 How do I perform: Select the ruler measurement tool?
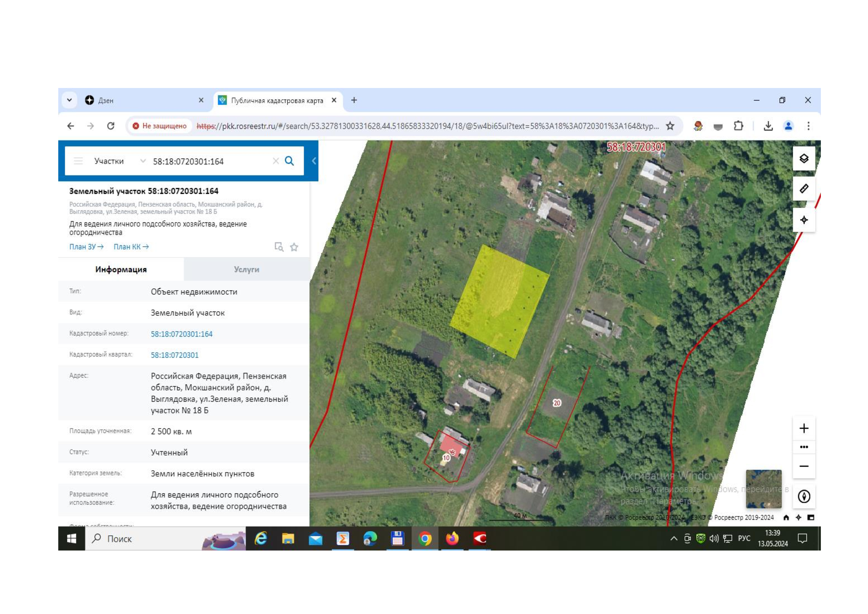(804, 189)
